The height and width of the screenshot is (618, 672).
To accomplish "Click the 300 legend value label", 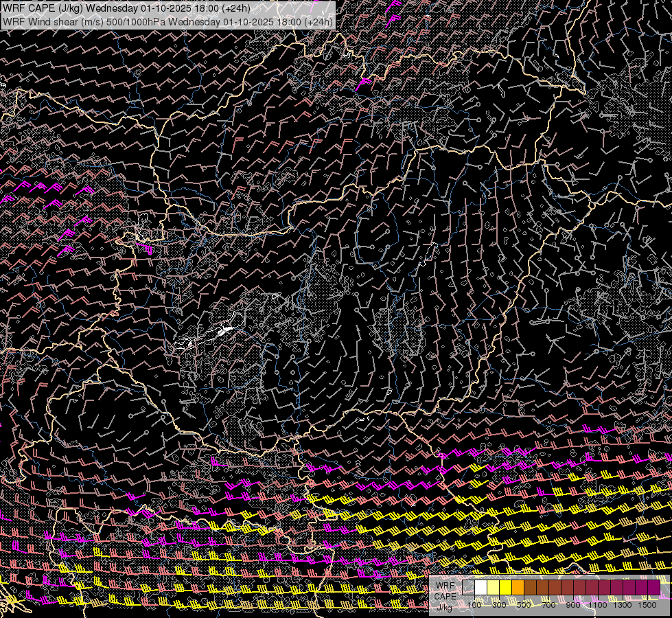I will 500,605.
